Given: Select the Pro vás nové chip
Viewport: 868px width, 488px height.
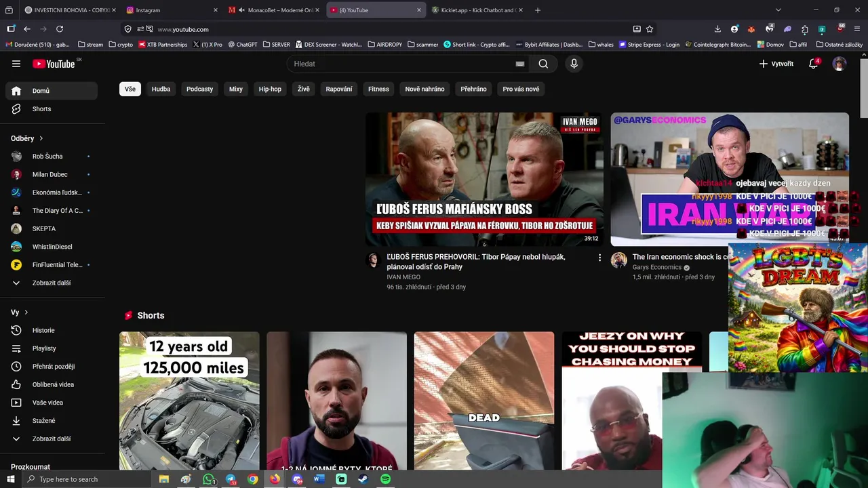Looking at the screenshot, I should point(521,89).
